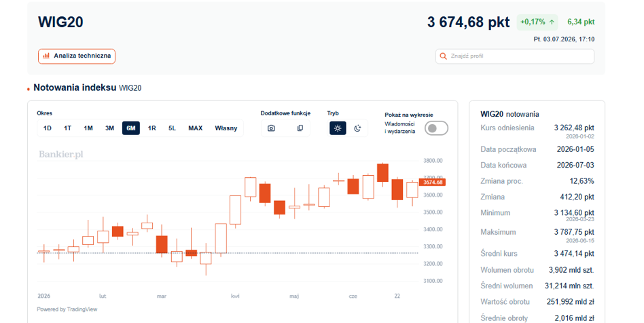Click the 3100.00 axis label
This screenshot has height=323, width=644.
click(433, 281)
